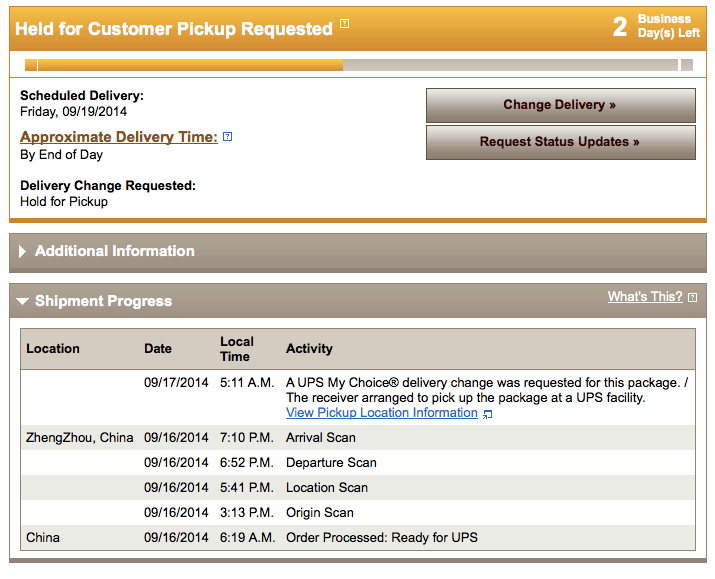Click the Date column header
715x579 pixels.
[158, 349]
